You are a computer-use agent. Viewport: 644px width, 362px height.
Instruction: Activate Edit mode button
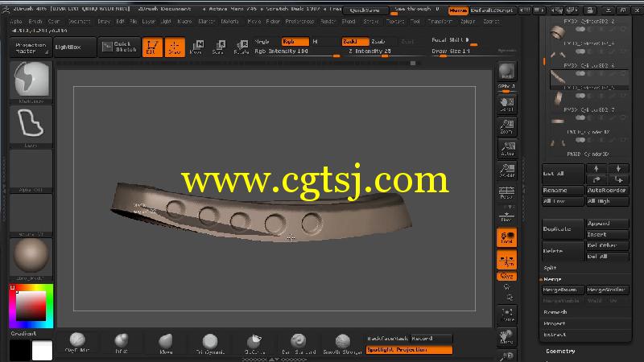(x=152, y=47)
